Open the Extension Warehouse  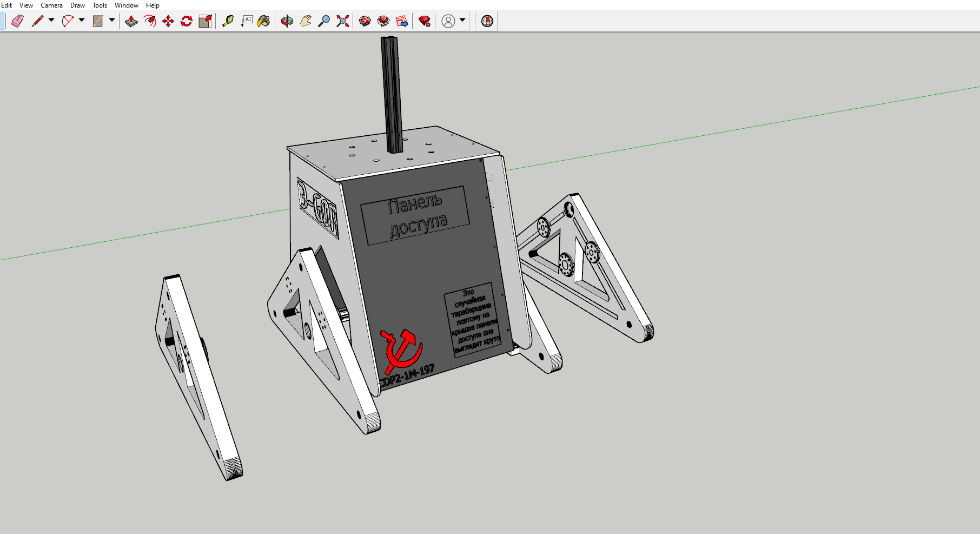(383, 21)
